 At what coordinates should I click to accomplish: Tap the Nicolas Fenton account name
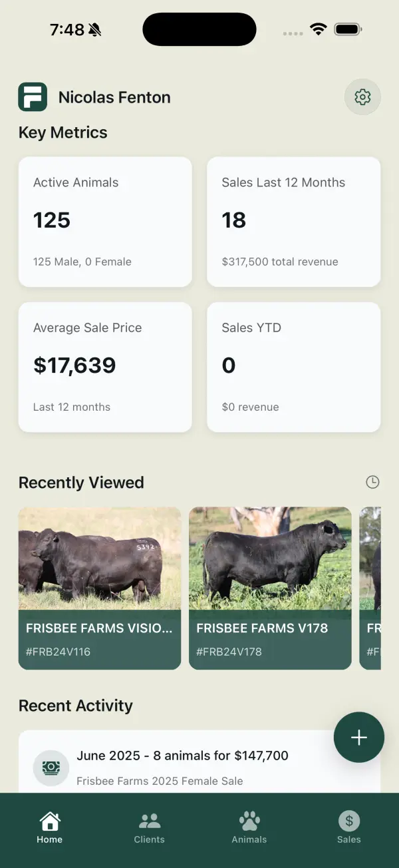(x=114, y=97)
